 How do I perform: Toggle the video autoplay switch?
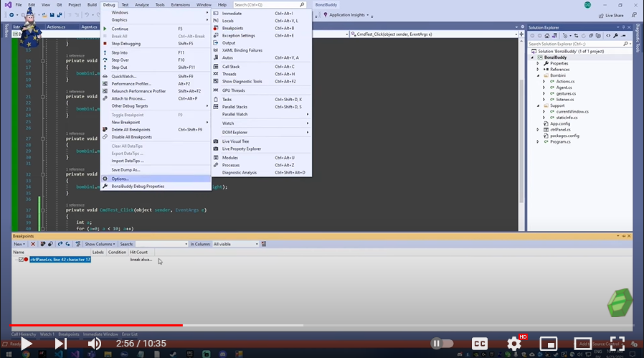(442, 344)
